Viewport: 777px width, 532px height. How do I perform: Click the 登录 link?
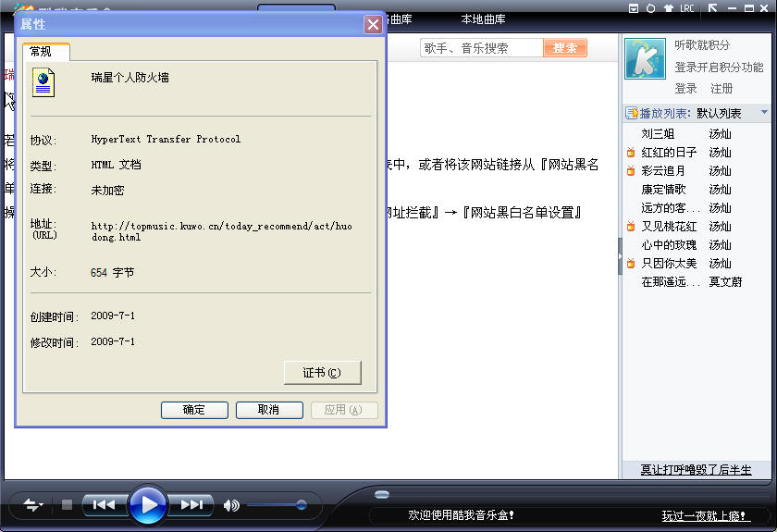click(685, 89)
